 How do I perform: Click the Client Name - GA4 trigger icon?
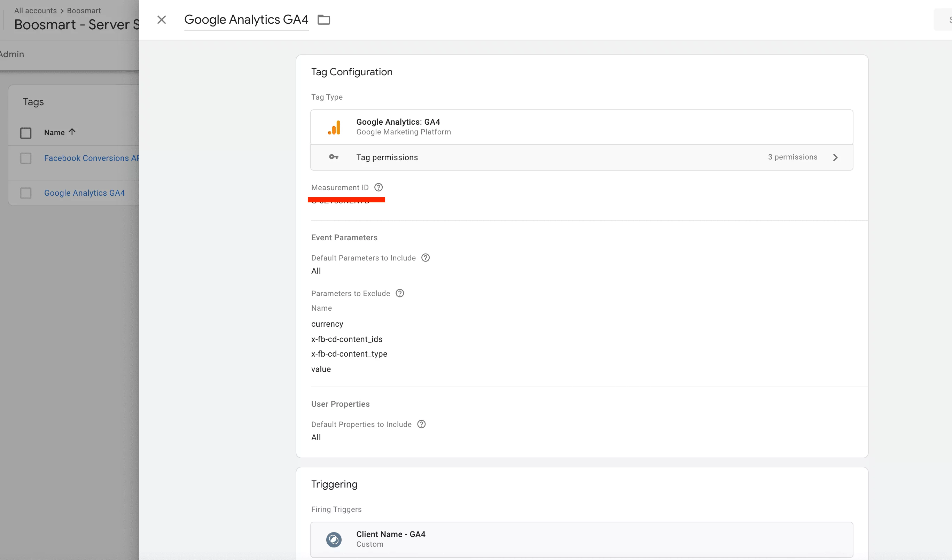[334, 539]
